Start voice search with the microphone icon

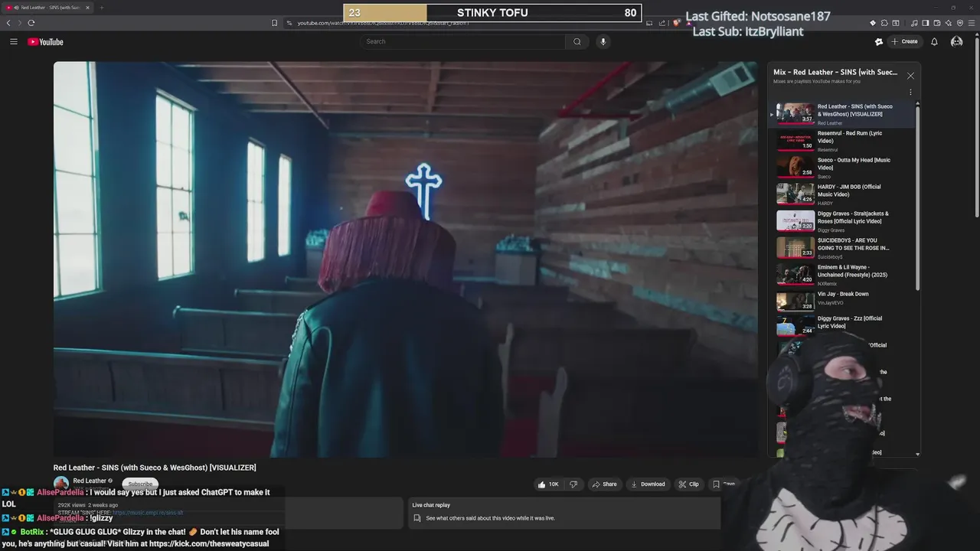pyautogui.click(x=603, y=41)
